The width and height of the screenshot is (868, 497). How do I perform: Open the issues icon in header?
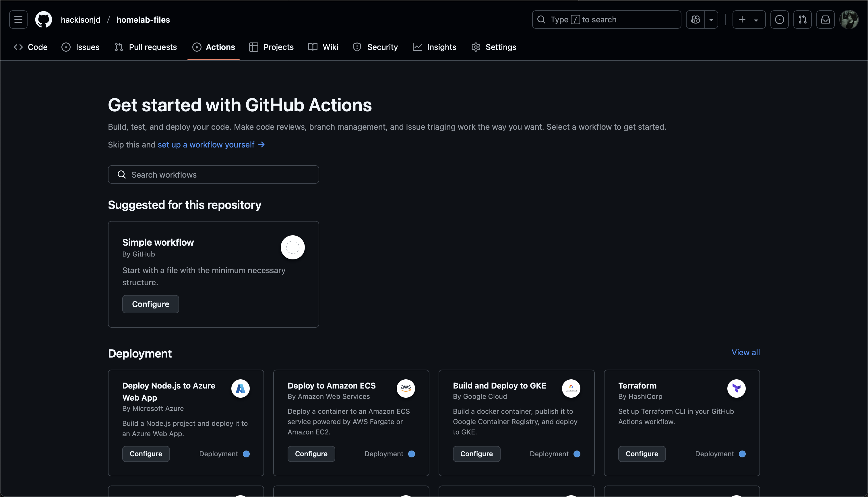coord(779,20)
